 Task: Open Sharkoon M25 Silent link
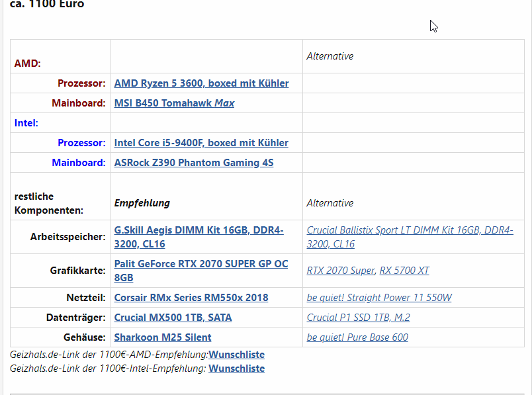pyautogui.click(x=163, y=337)
